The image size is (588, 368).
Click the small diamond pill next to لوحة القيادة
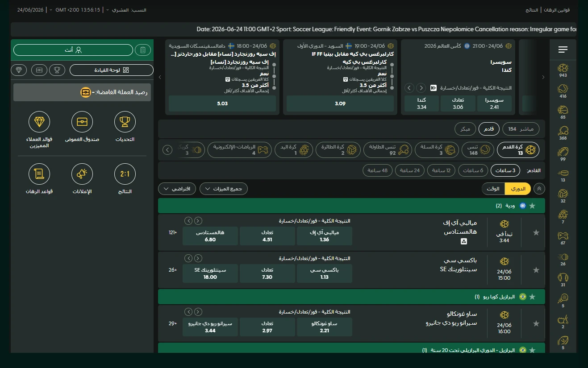click(x=19, y=70)
